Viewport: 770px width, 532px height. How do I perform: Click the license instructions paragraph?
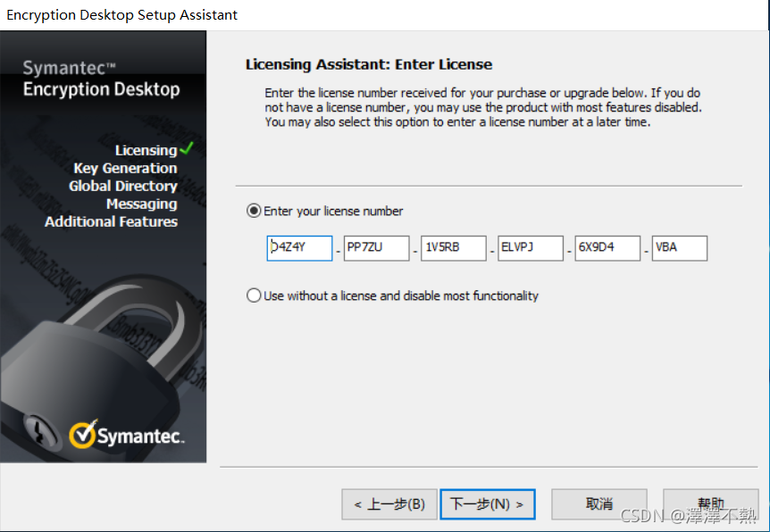click(483, 107)
